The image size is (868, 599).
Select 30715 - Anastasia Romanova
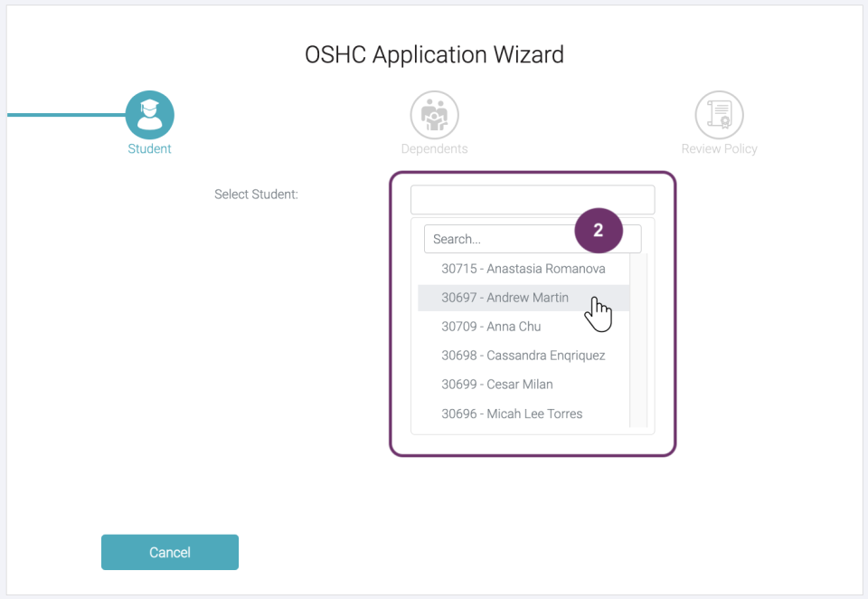pyautogui.click(x=523, y=269)
